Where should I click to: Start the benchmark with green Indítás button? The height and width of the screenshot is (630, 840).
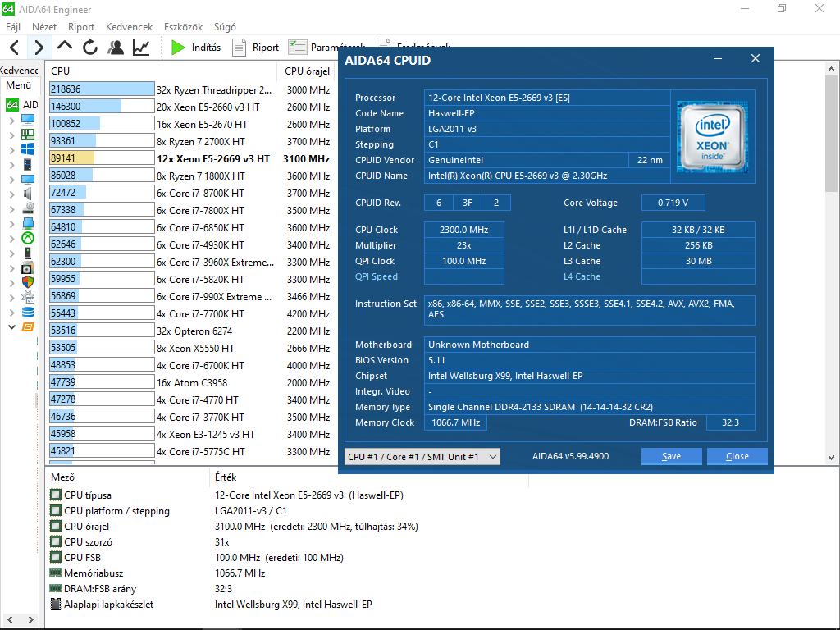pos(196,48)
